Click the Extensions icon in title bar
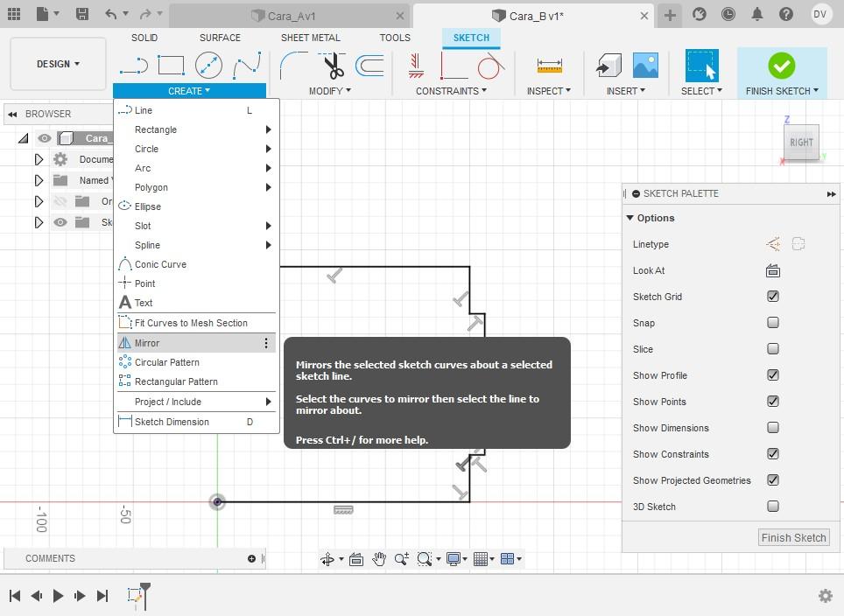Viewport: 844px width, 616px height. 700,14
